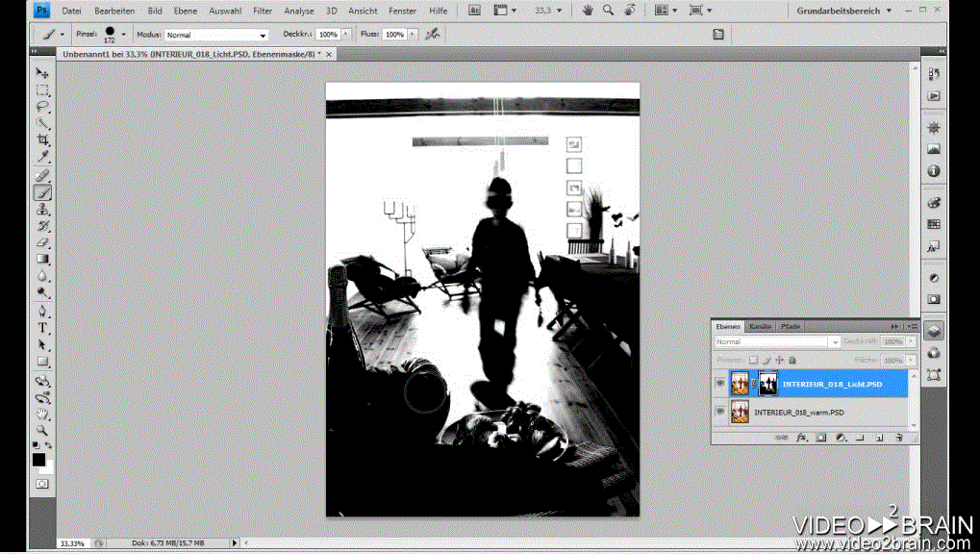
Task: Open the Deckkr. opacity slider arrow
Action: coord(345,35)
